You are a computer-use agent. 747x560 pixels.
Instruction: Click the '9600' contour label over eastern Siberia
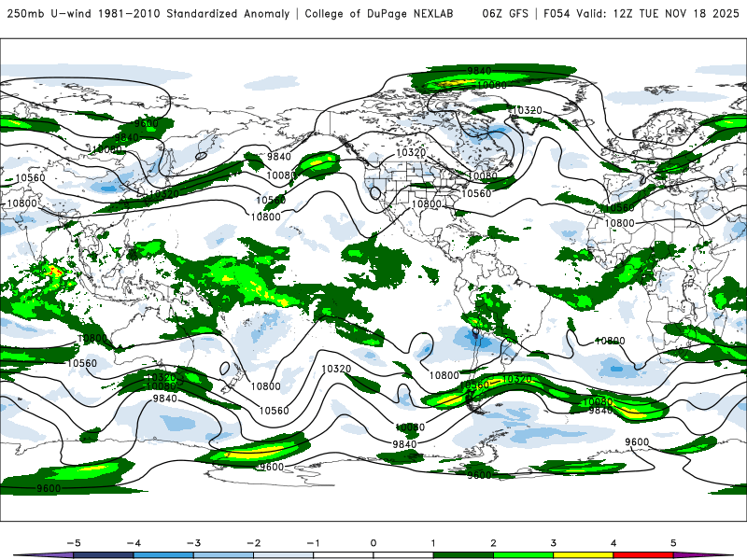pos(146,124)
